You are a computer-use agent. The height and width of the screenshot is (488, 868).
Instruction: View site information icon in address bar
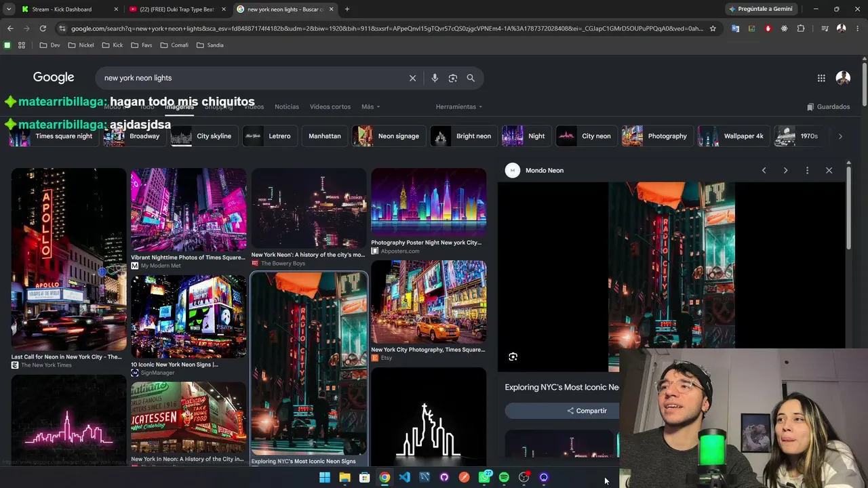coord(62,28)
